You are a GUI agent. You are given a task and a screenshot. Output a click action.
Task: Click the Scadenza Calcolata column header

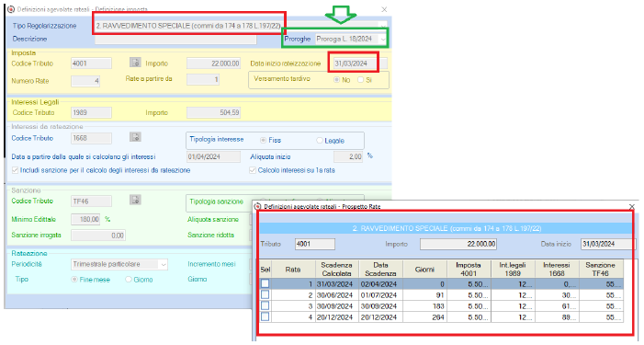(x=337, y=270)
